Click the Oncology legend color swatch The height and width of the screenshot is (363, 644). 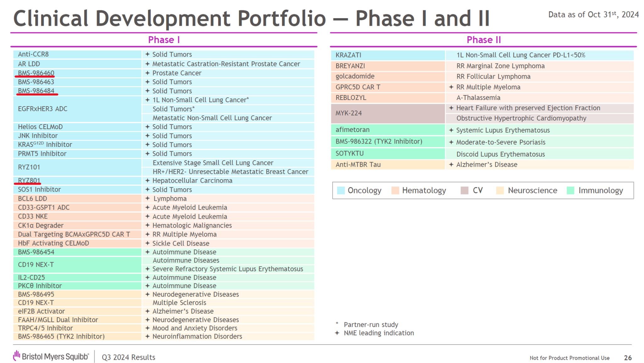(x=341, y=190)
